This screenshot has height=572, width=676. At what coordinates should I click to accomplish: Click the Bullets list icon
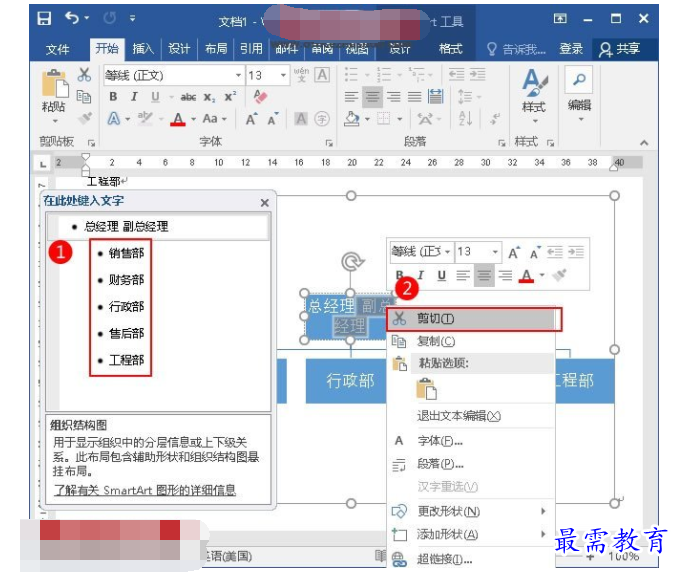(x=351, y=74)
